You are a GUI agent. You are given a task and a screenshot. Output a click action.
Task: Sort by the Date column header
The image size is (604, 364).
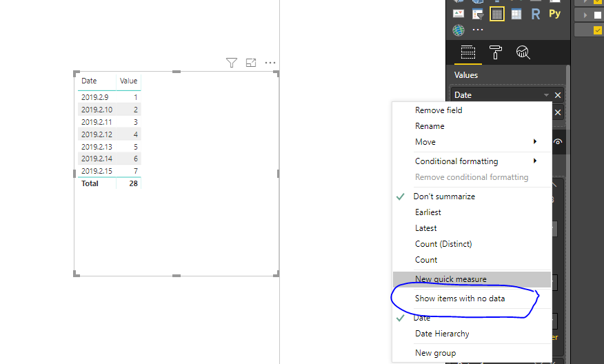[x=89, y=81]
